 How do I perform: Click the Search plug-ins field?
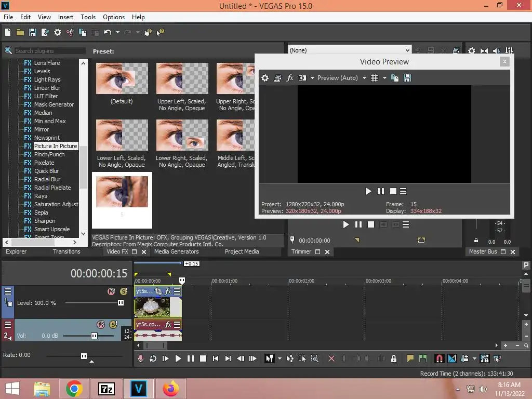(x=50, y=51)
